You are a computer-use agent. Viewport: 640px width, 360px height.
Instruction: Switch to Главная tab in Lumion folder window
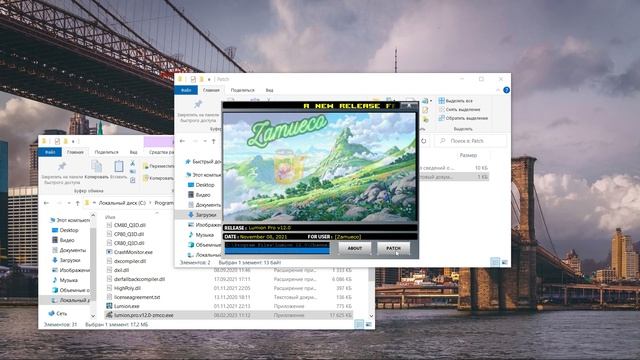tap(75, 152)
